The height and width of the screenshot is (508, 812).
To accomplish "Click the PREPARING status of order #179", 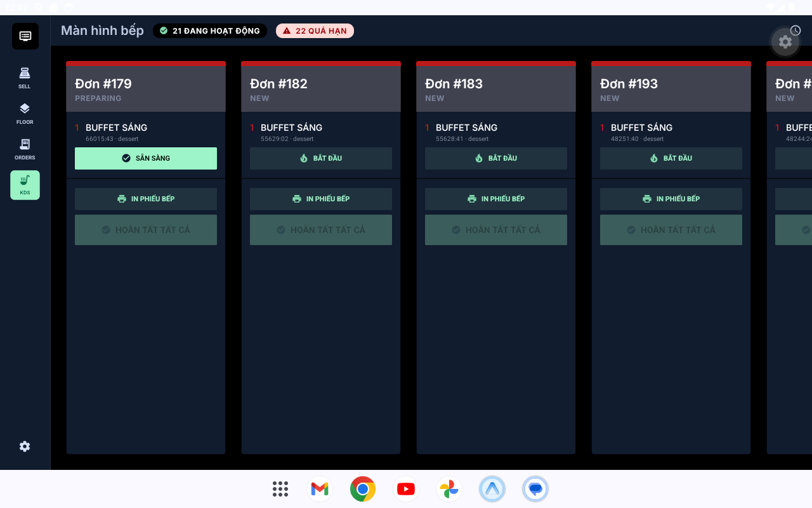I will tap(98, 98).
